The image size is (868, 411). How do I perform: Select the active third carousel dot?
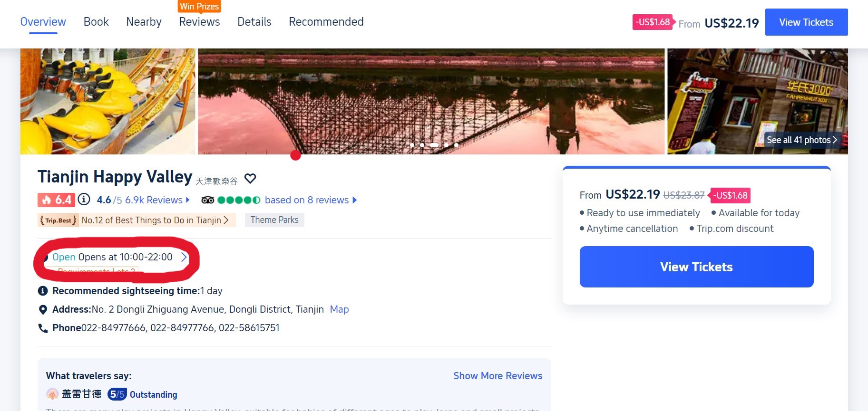[434, 145]
